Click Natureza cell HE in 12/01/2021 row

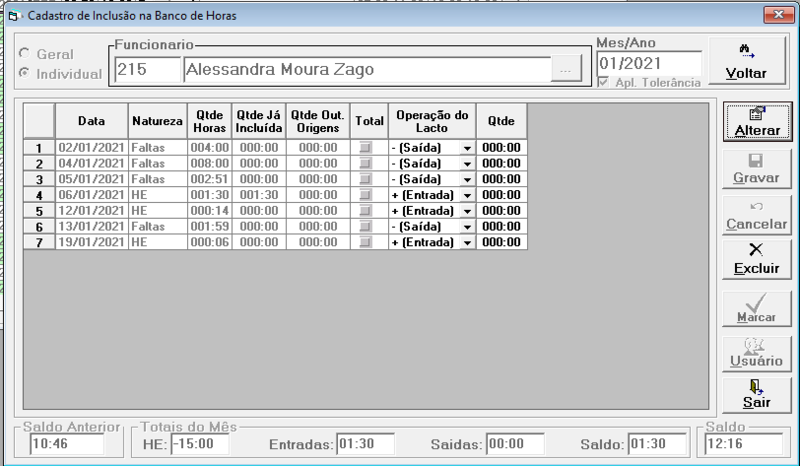[157, 211]
